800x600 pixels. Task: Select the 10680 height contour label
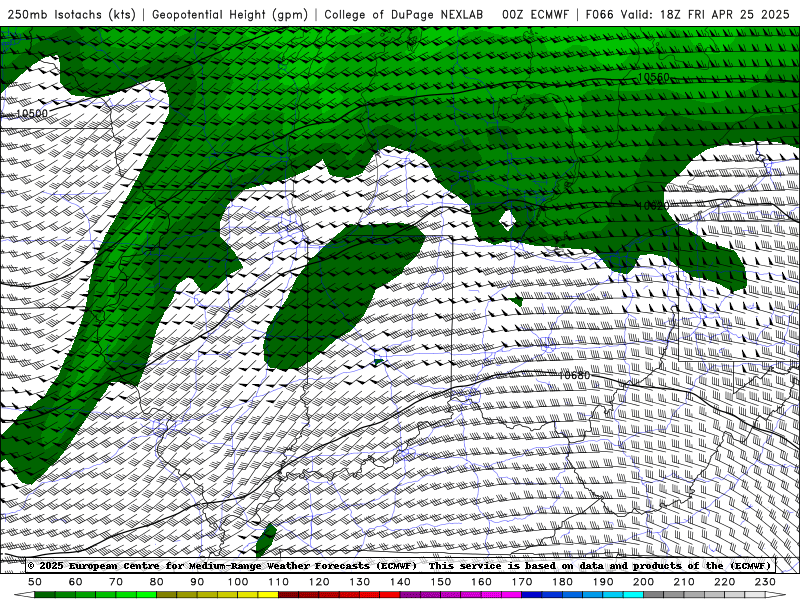click(x=574, y=375)
